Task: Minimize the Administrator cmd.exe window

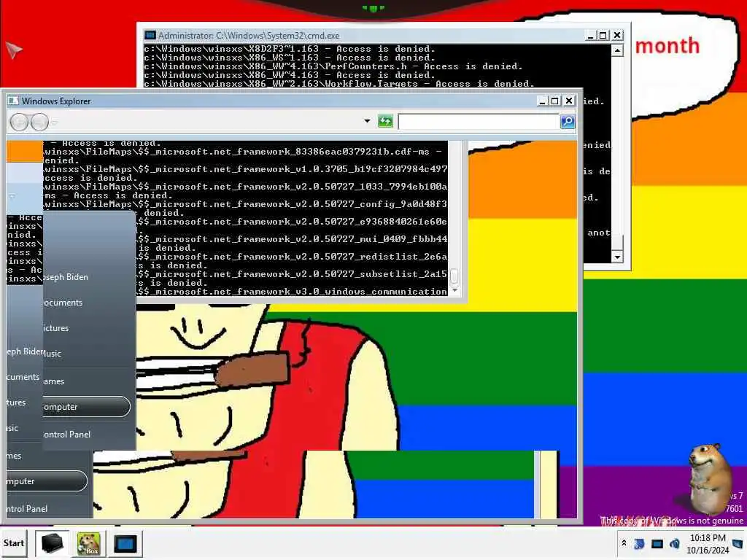Action: click(590, 35)
